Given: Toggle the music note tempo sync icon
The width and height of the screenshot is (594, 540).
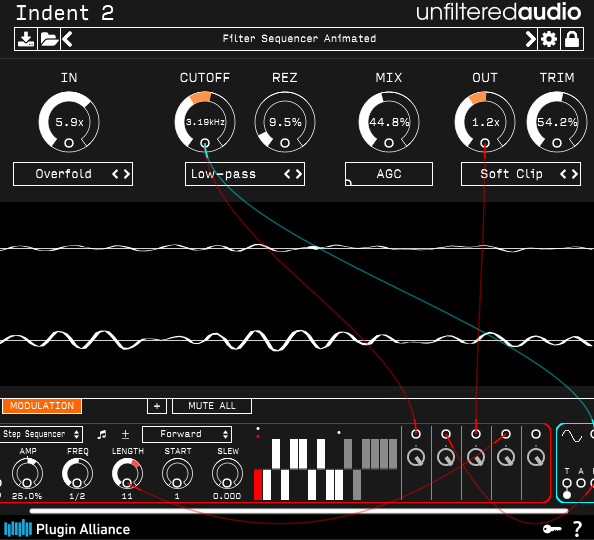Looking at the screenshot, I should click(x=102, y=434).
